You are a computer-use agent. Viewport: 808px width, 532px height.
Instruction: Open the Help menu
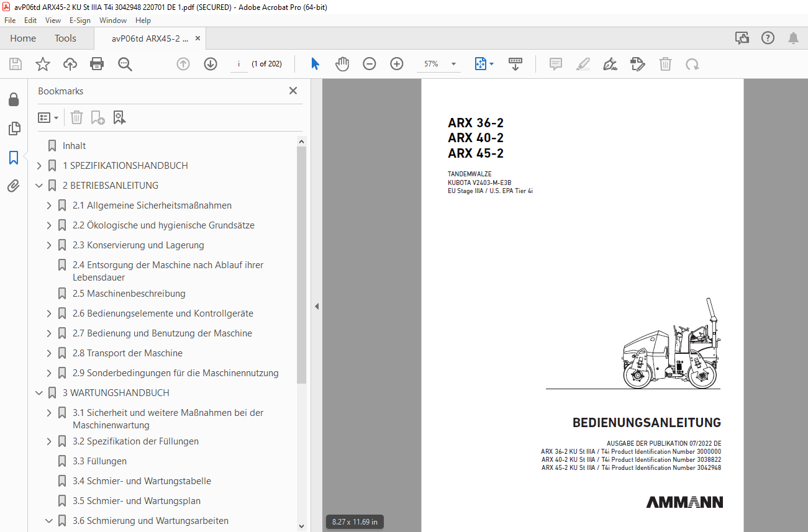click(143, 20)
